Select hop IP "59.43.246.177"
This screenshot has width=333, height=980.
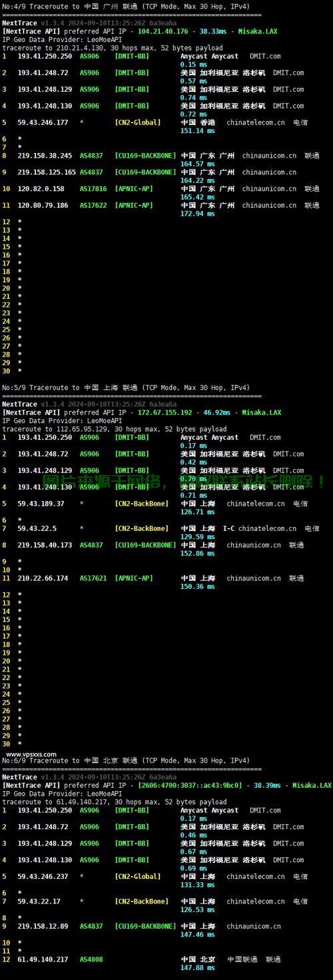click(x=43, y=122)
